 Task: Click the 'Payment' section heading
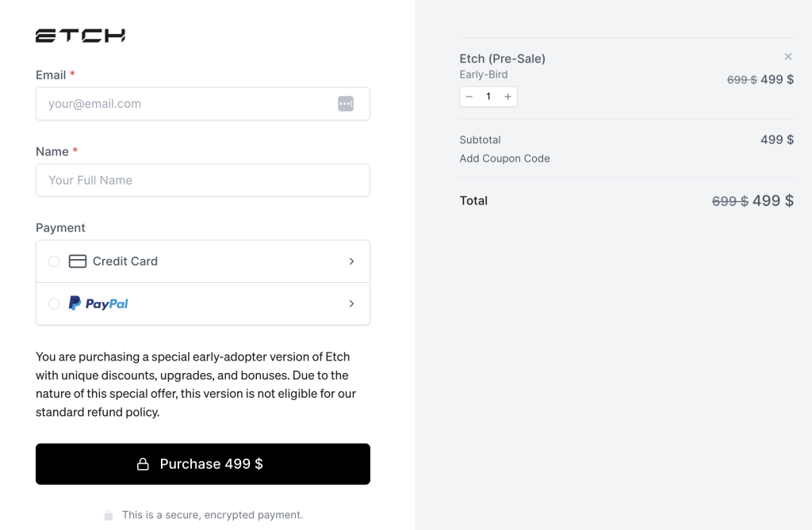click(60, 227)
